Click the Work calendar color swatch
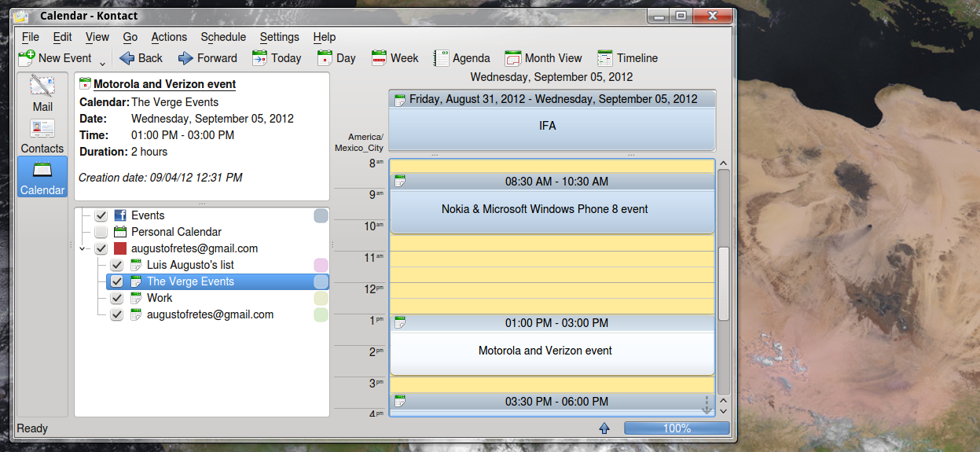The height and width of the screenshot is (452, 980). [x=321, y=298]
